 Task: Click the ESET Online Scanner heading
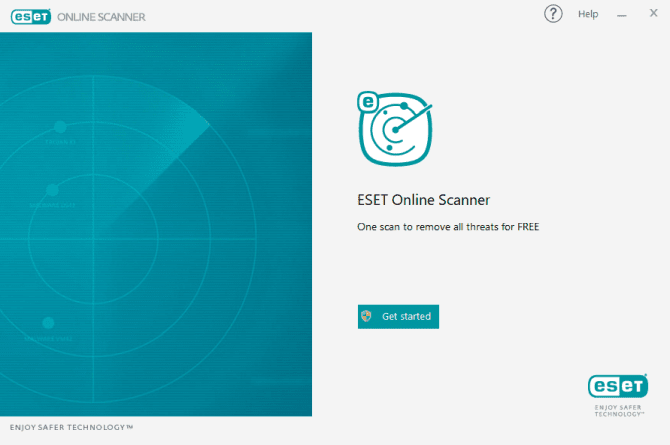[x=423, y=199]
